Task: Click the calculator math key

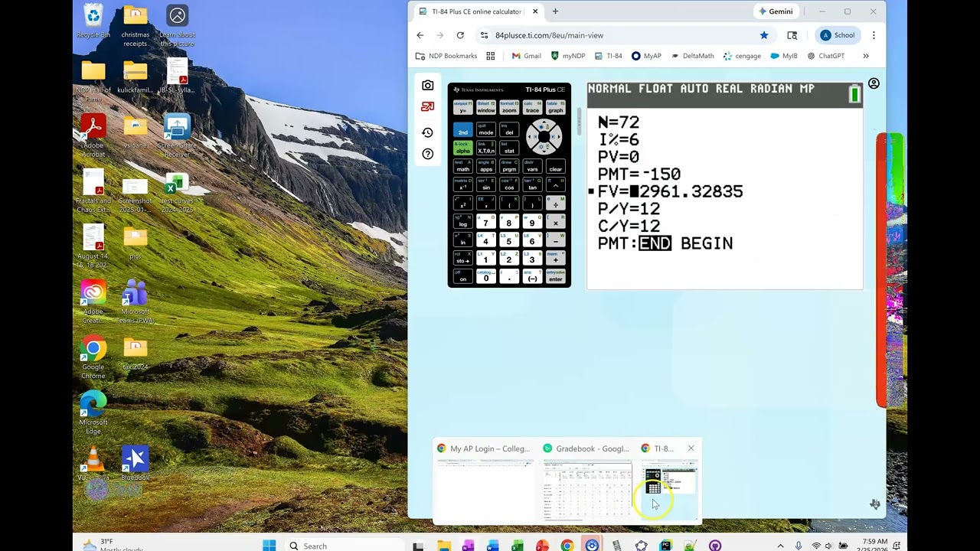Action: click(462, 167)
